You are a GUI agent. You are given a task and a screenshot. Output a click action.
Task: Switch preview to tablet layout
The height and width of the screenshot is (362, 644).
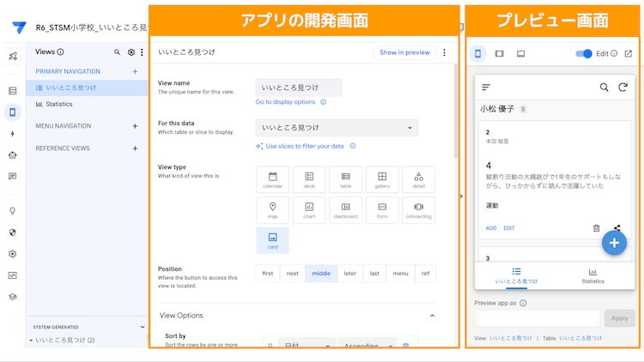click(x=500, y=54)
